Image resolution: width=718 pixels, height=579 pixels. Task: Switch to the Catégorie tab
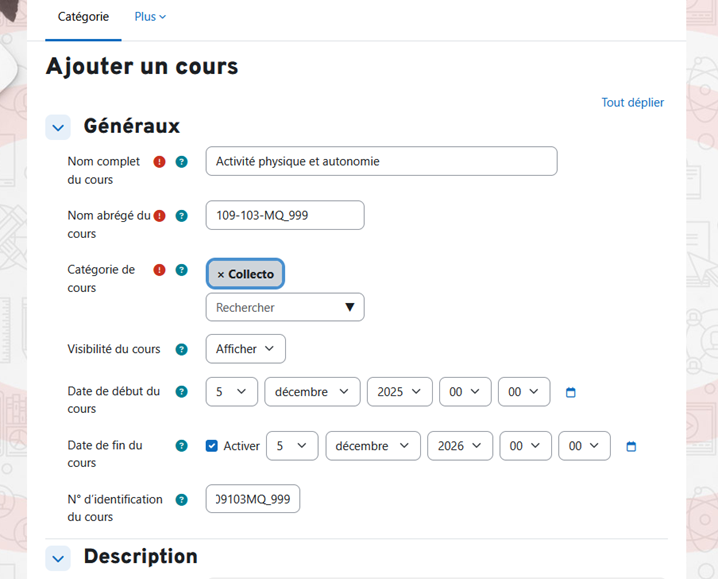[84, 17]
